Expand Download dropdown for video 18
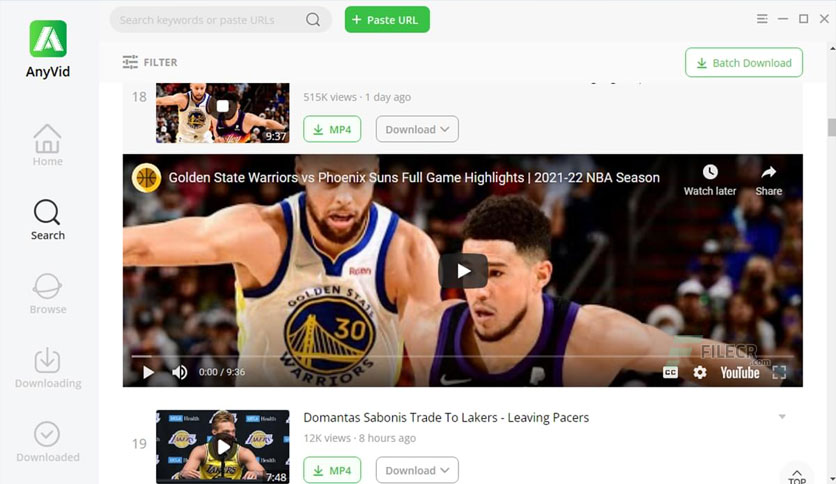Screen dimensions: 836x484 (417, 129)
